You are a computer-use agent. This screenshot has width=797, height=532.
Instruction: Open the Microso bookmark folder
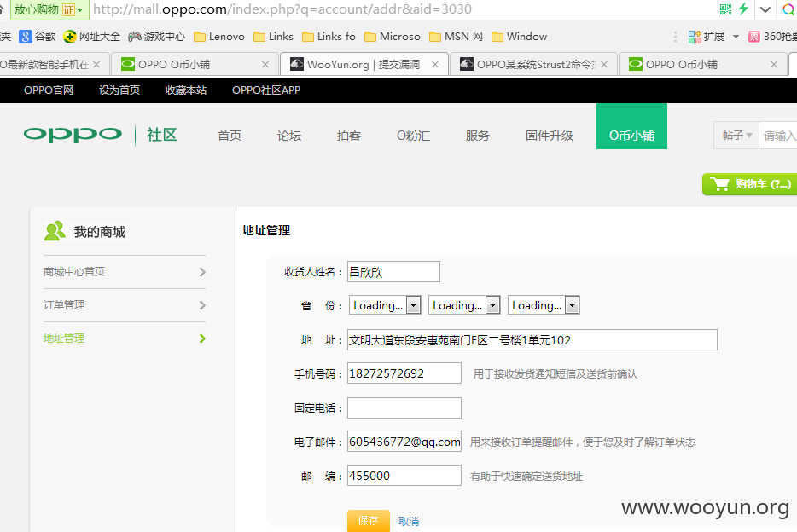(393, 37)
